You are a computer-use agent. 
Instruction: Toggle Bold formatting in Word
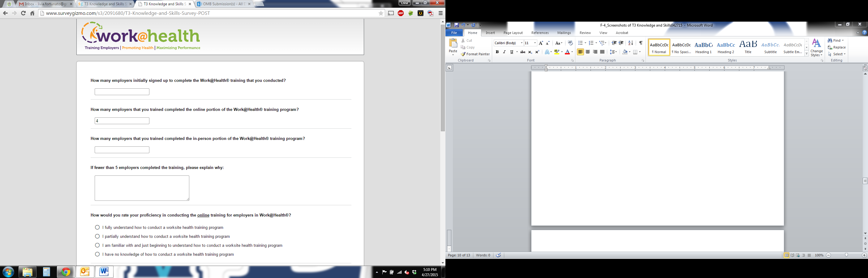pos(497,52)
